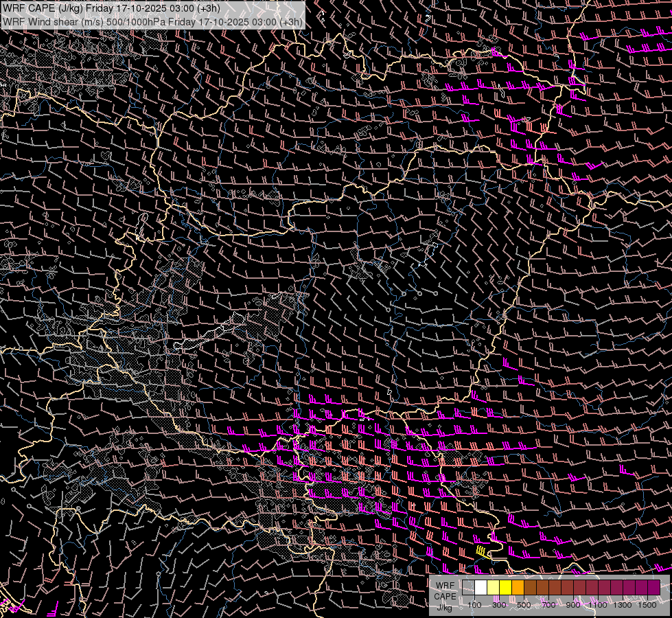Select the bright yellow CAPE legend swatch
Viewport: 672px width, 618px height.
506,587
